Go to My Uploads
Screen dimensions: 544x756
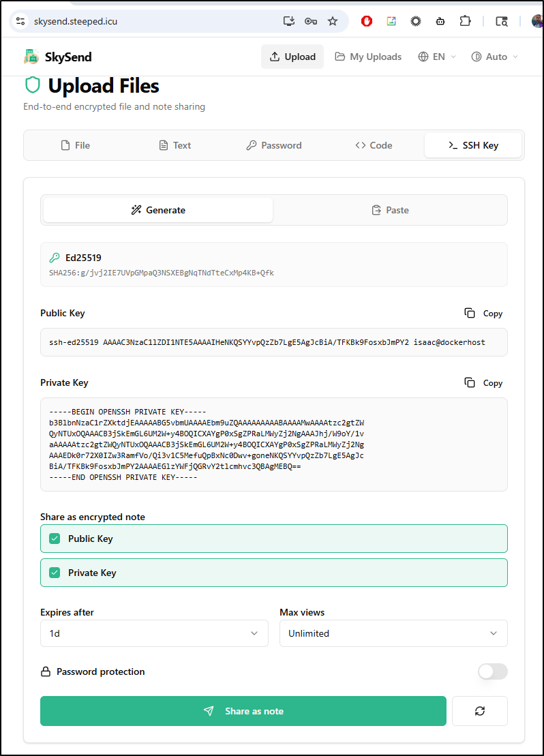(x=368, y=57)
